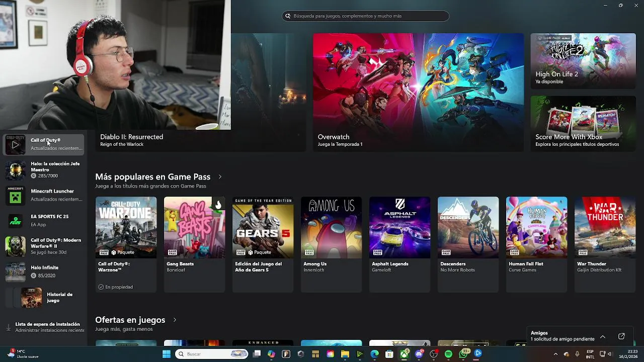The height and width of the screenshot is (362, 644).
Task: Click the gamerscore icon beside 285/7000
Action: pos(34,176)
